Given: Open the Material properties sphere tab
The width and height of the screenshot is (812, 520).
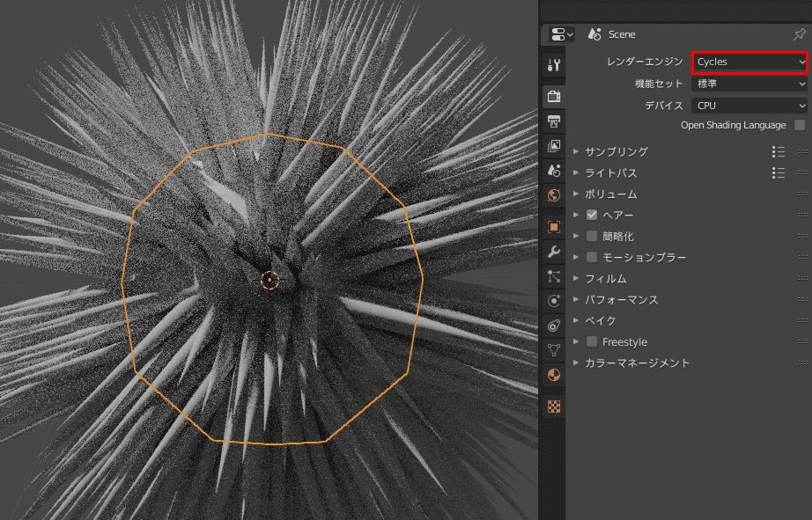Looking at the screenshot, I should pyautogui.click(x=554, y=375).
